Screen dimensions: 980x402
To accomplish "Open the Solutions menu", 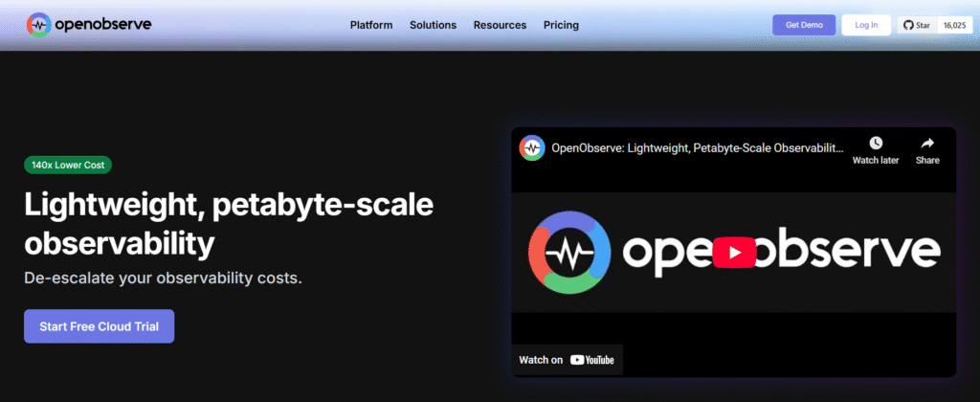I will pyautogui.click(x=433, y=25).
